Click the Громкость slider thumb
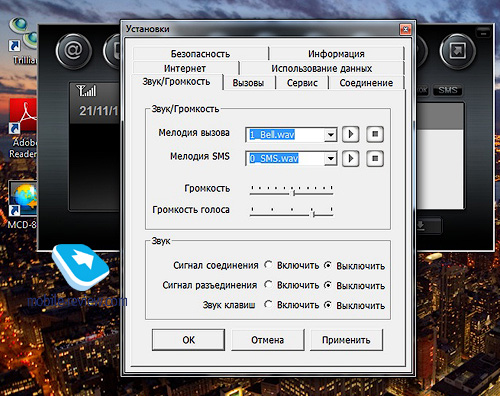 click(x=294, y=193)
